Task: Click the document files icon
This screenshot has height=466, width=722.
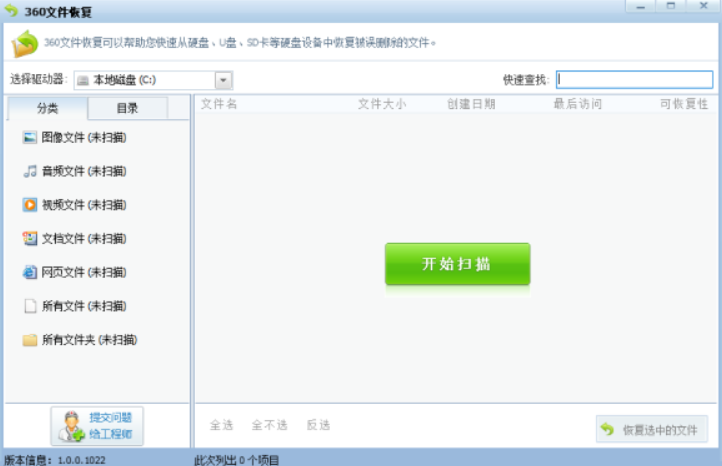Action: [x=30, y=238]
